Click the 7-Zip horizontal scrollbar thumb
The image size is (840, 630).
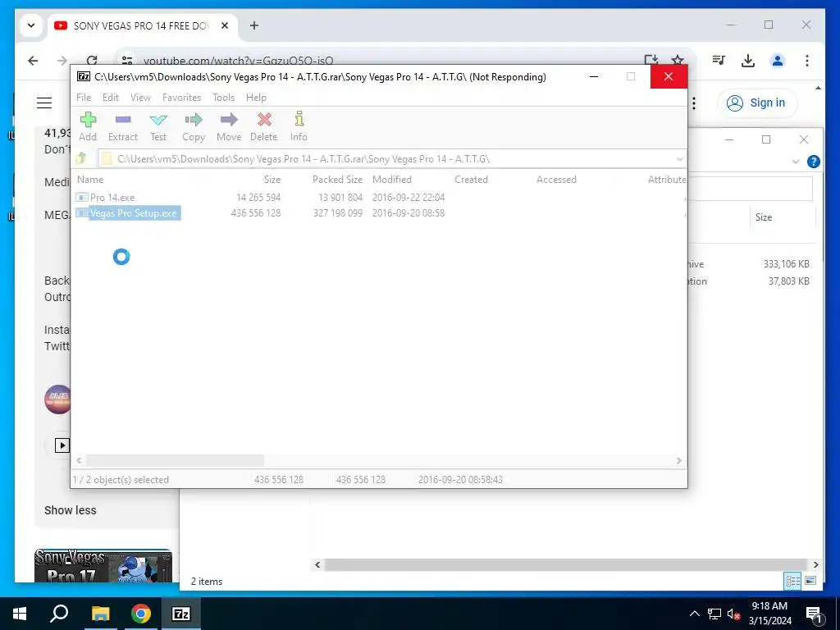[x=176, y=461]
